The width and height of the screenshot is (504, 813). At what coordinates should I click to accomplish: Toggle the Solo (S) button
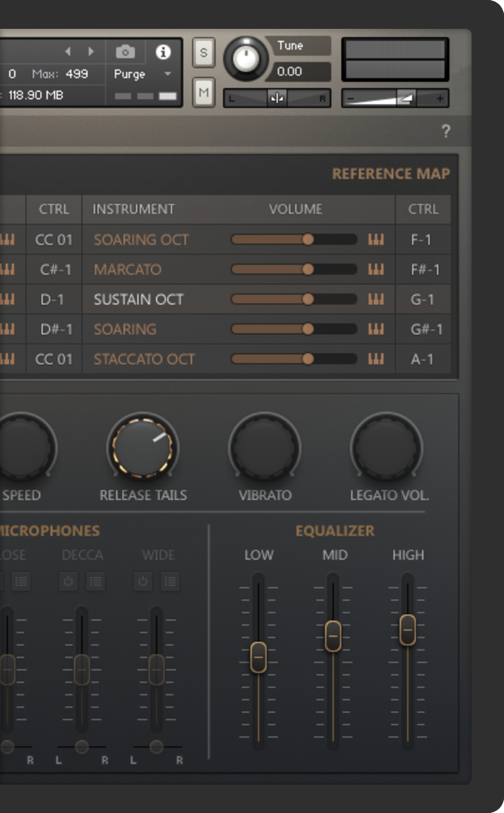point(203,52)
